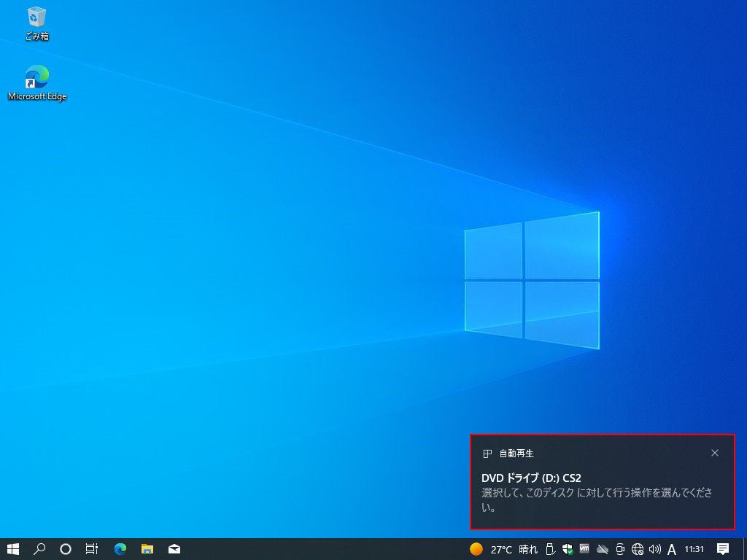747x560 pixels.
Task: Dismiss the 自動再生 notification with X
Action: click(715, 453)
